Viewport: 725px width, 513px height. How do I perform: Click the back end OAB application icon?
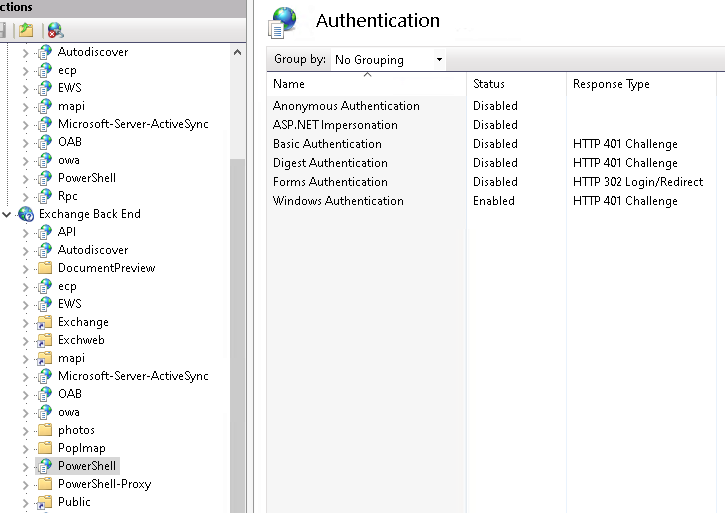[x=45, y=394]
